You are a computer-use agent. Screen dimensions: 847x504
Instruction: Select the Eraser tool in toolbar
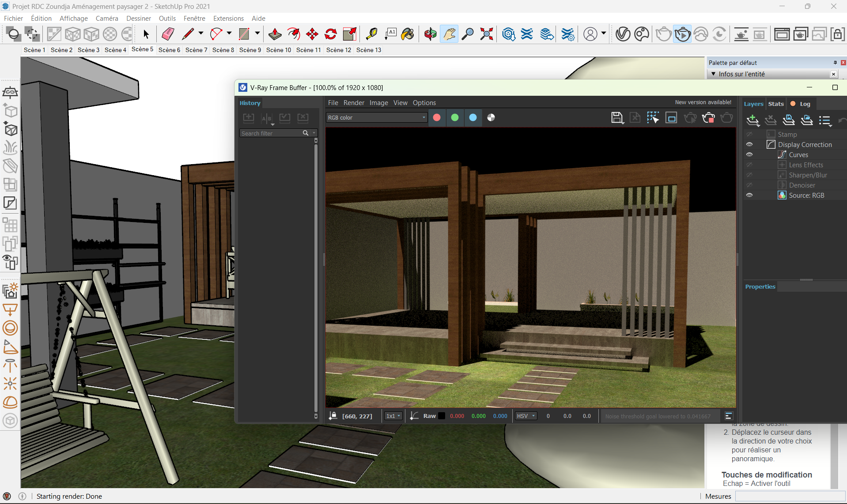coord(168,34)
